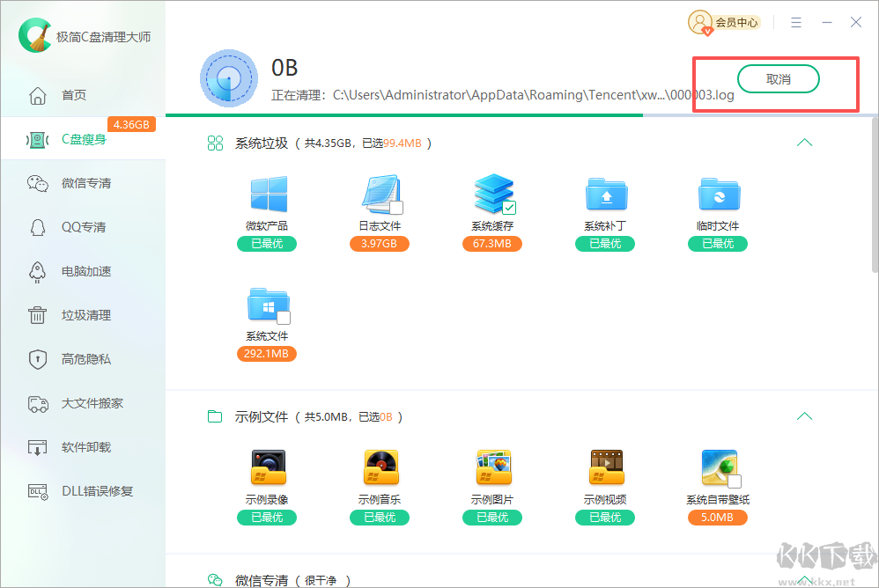This screenshot has width=879, height=588.
Task: Click the 系统自带壁纸 wallpaper thumbnail
Action: (717, 467)
